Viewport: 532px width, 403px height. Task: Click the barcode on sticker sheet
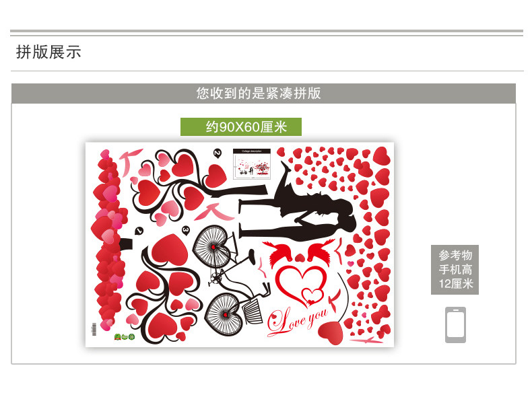click(94, 329)
